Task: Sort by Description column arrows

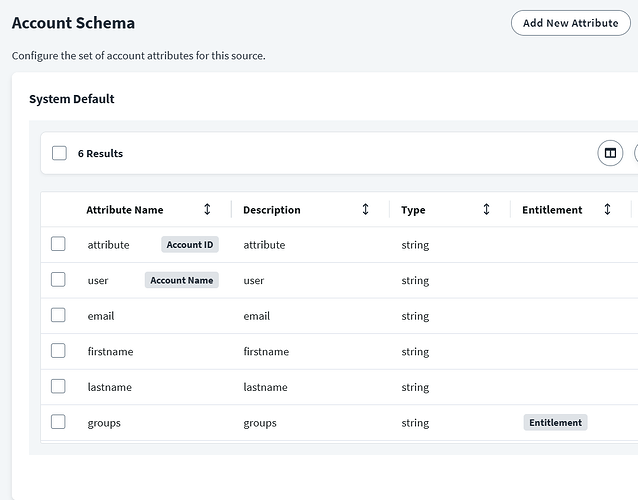Action: click(x=365, y=210)
